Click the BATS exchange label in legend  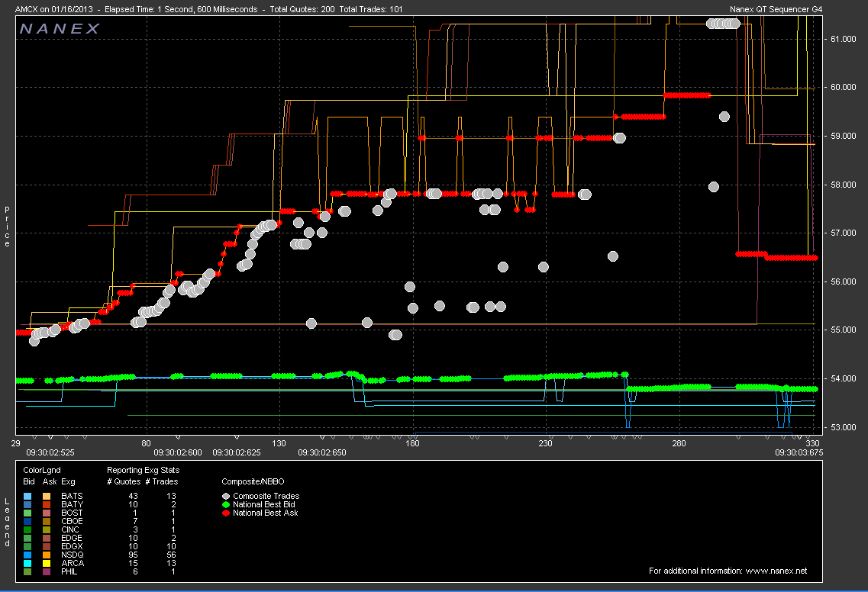(72, 497)
